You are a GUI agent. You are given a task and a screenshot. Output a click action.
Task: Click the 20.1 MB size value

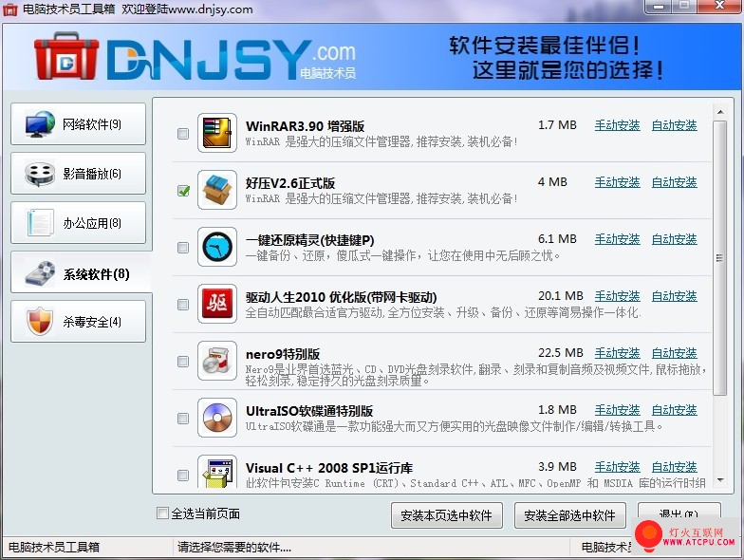click(x=560, y=296)
